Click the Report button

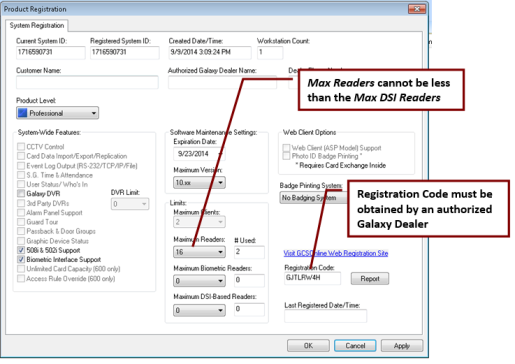click(x=370, y=279)
